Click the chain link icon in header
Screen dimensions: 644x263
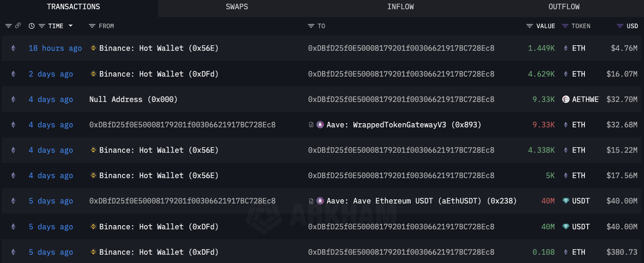click(18, 26)
